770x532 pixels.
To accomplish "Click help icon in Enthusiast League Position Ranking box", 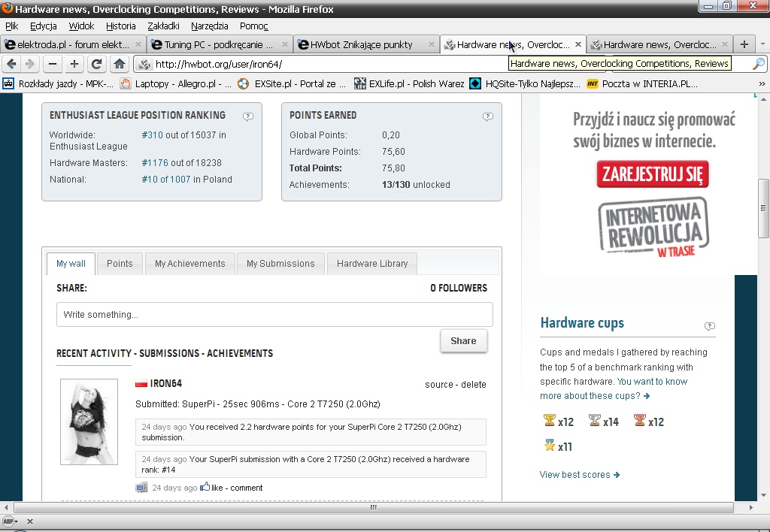I will tap(248, 116).
